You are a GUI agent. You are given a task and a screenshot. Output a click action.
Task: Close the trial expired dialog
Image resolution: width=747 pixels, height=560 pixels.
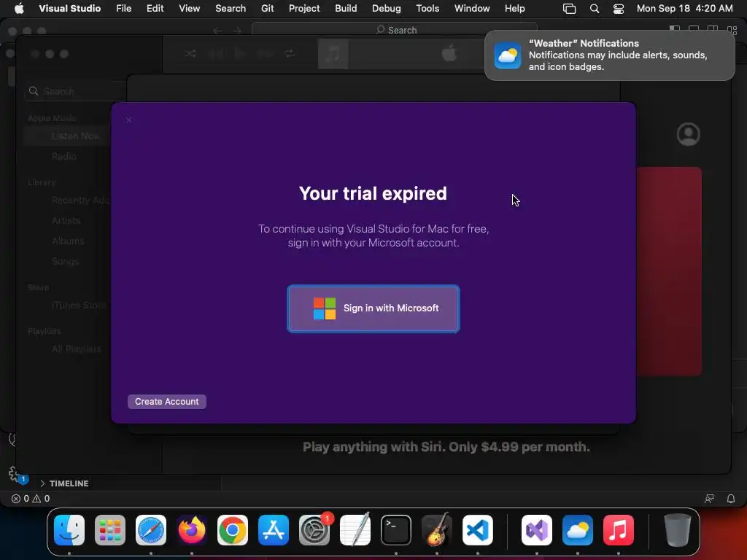click(x=128, y=120)
